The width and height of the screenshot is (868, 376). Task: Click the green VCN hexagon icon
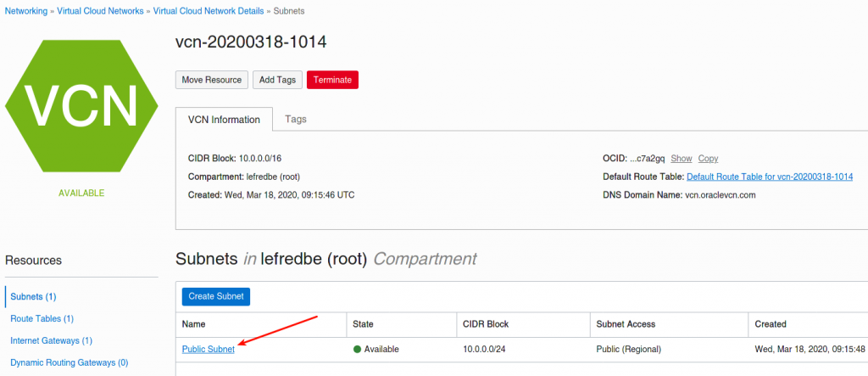tap(81, 106)
